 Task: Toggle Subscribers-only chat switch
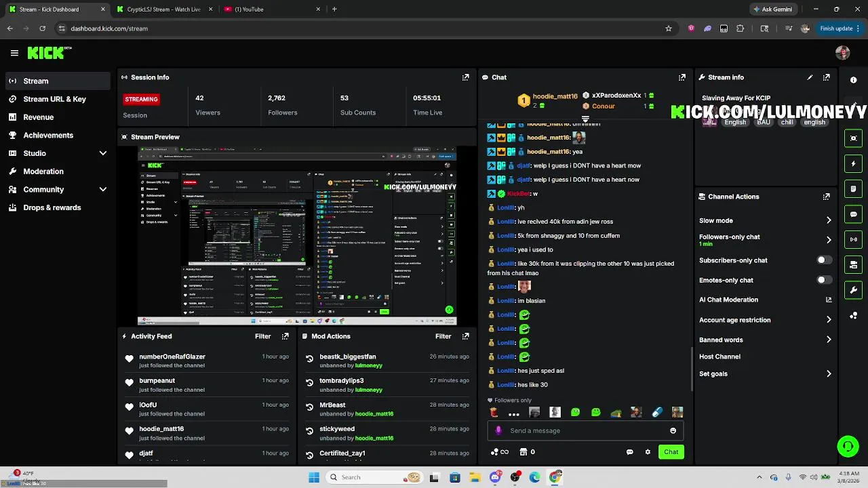pyautogui.click(x=824, y=260)
